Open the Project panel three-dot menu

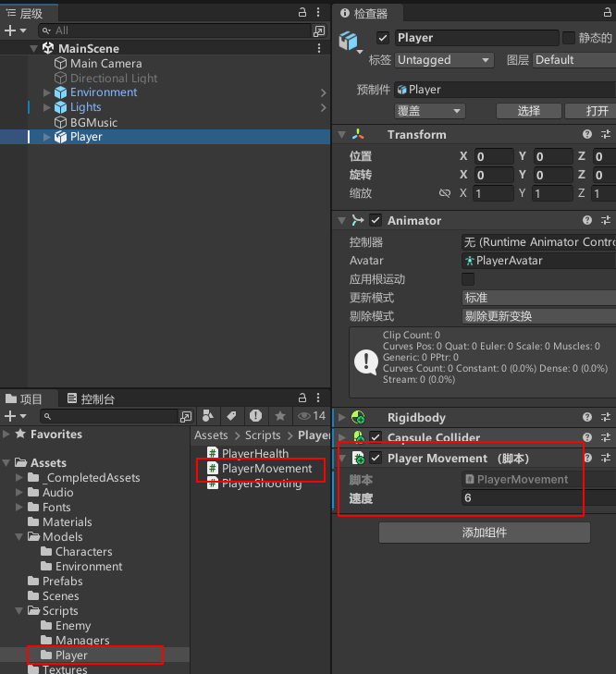(x=318, y=398)
